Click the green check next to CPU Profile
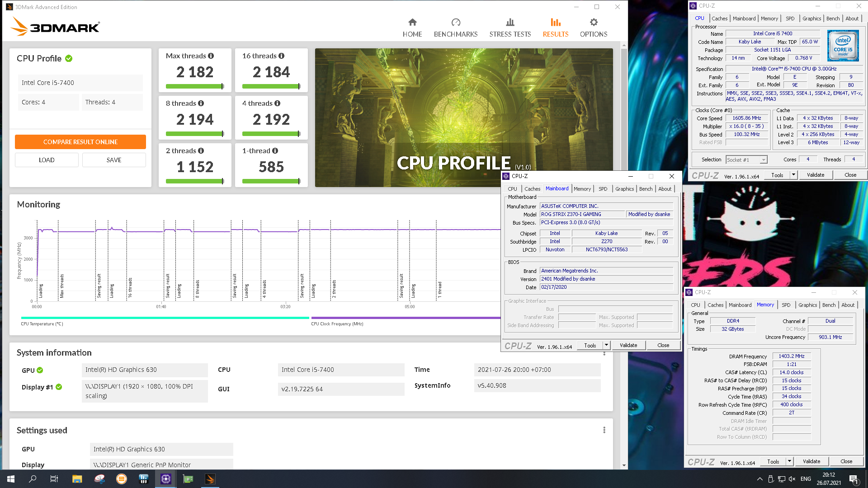Image resolution: width=868 pixels, height=488 pixels. click(x=69, y=58)
